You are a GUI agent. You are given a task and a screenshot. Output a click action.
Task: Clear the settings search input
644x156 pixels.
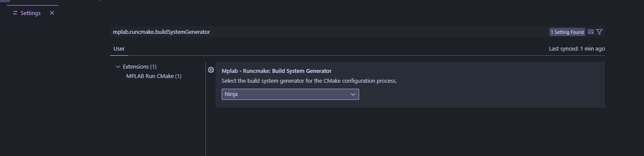click(x=591, y=32)
